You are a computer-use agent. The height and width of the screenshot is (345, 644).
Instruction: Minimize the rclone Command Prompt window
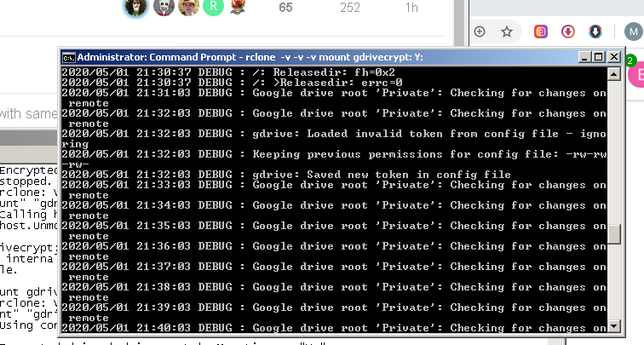(585, 57)
